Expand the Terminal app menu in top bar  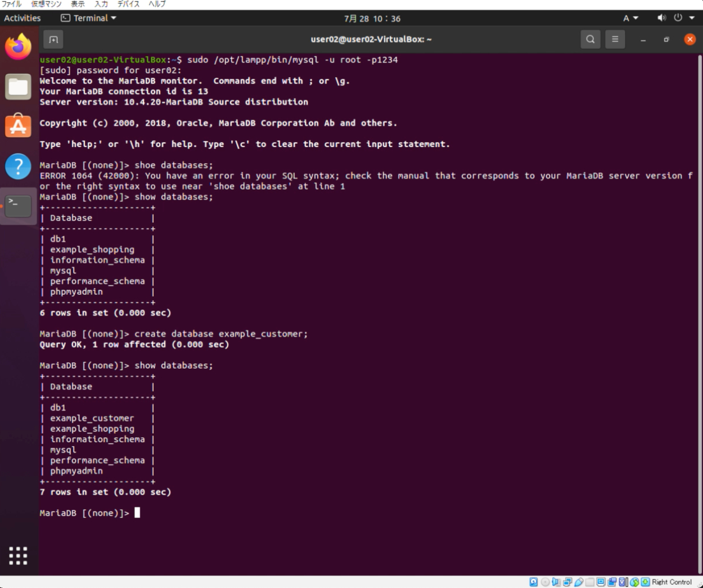point(89,18)
